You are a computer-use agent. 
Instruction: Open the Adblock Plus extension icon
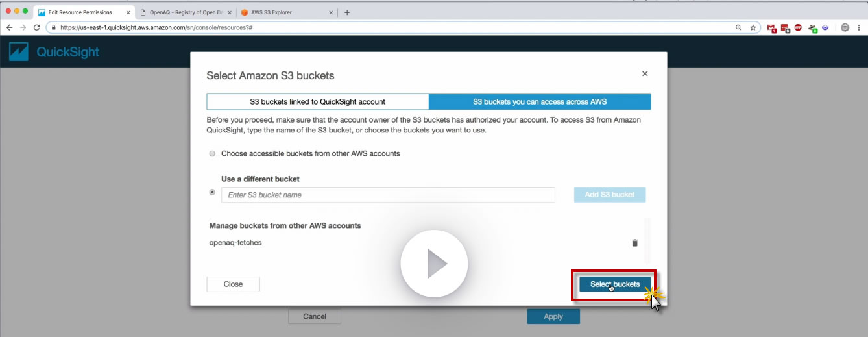[x=798, y=28]
